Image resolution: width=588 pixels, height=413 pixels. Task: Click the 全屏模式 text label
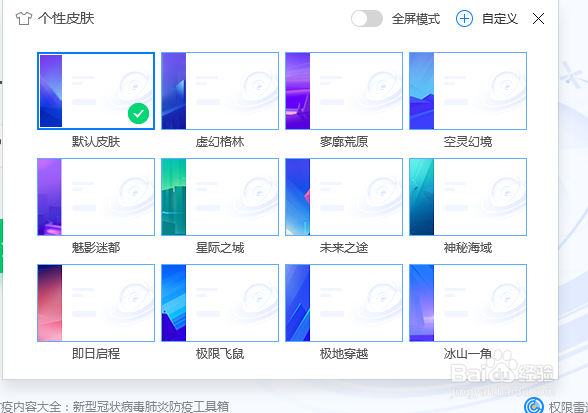click(x=416, y=18)
